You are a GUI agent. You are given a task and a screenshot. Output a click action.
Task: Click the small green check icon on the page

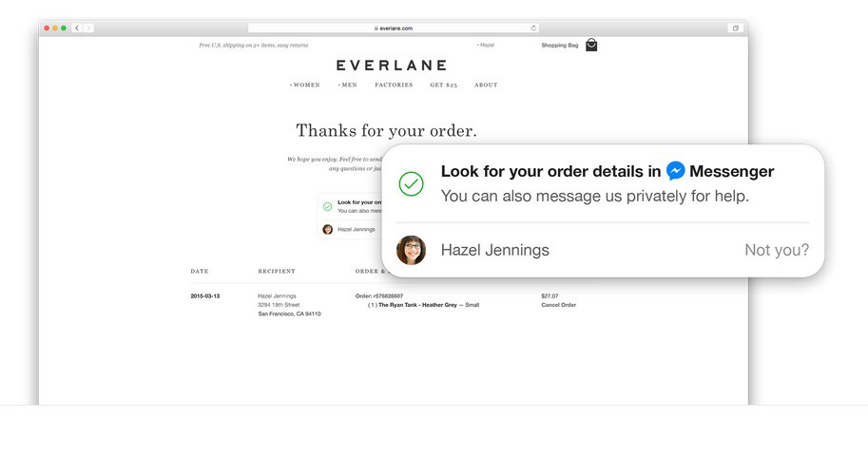click(328, 206)
